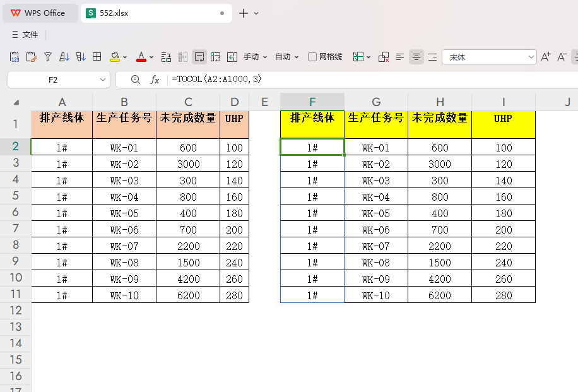Sort ascending with the A-to-Z icon
Viewport: 578px width, 392px height.
tap(64, 57)
